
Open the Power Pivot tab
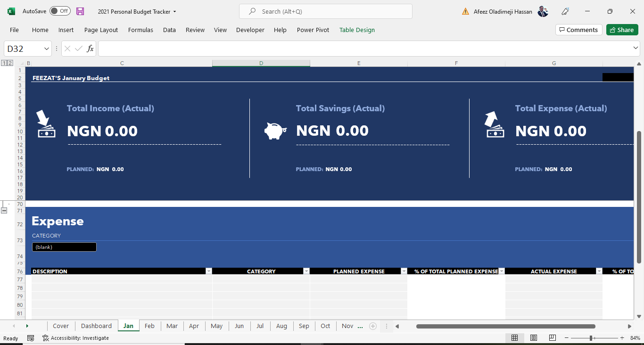[x=313, y=30]
